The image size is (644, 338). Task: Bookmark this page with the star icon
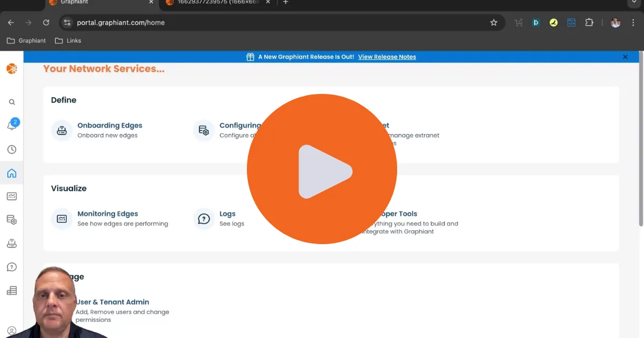(494, 23)
